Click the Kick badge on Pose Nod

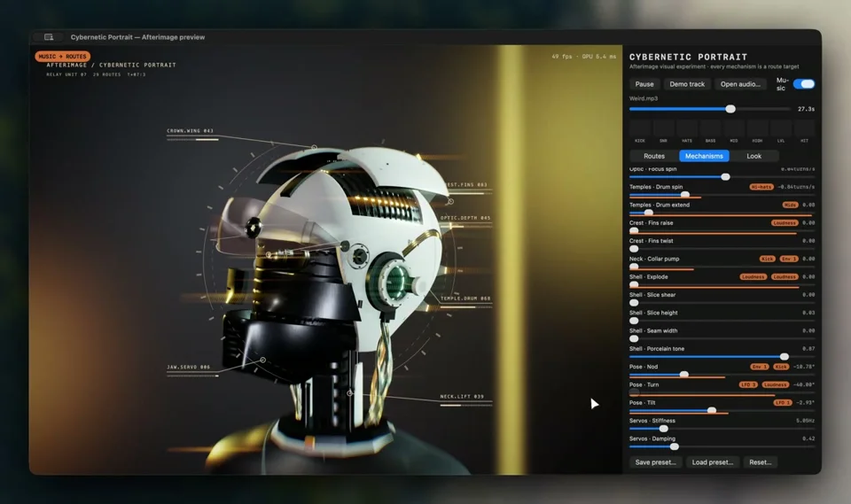[x=781, y=367]
